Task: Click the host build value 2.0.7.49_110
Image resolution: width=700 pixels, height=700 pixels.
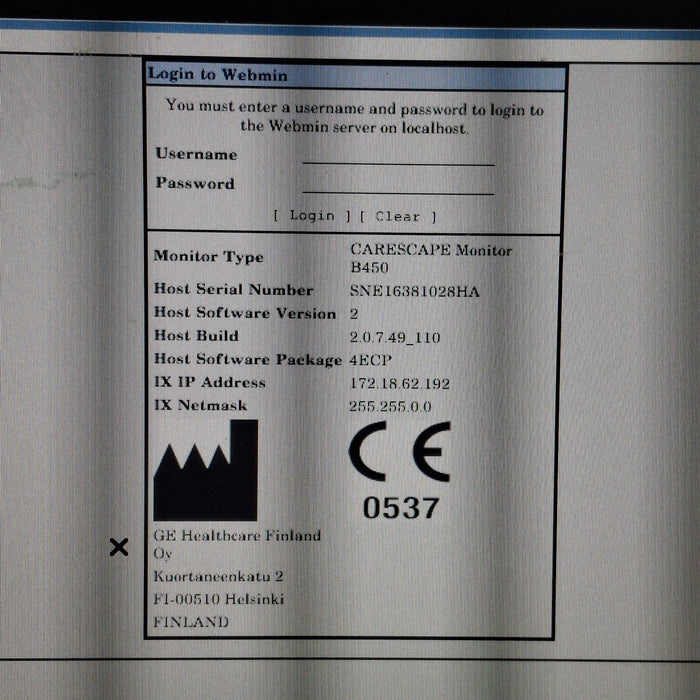Action: tap(395, 337)
